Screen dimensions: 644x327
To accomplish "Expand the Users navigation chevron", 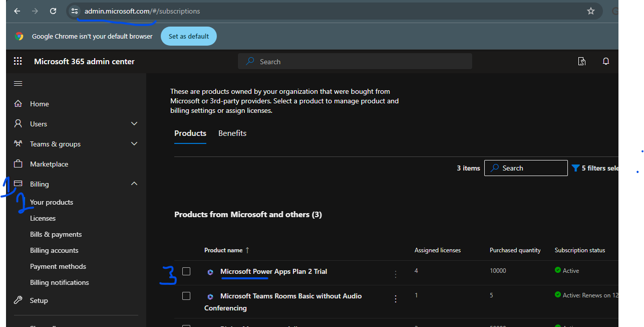I will pyautogui.click(x=134, y=123).
